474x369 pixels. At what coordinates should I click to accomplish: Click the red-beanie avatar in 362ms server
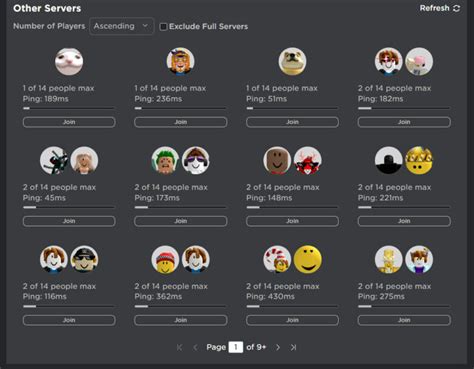tap(165, 259)
